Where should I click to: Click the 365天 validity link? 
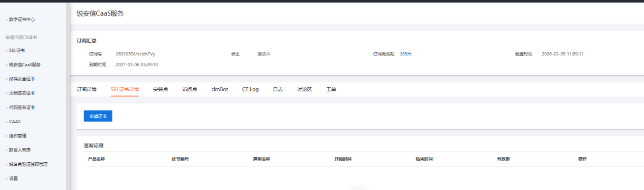click(x=406, y=54)
